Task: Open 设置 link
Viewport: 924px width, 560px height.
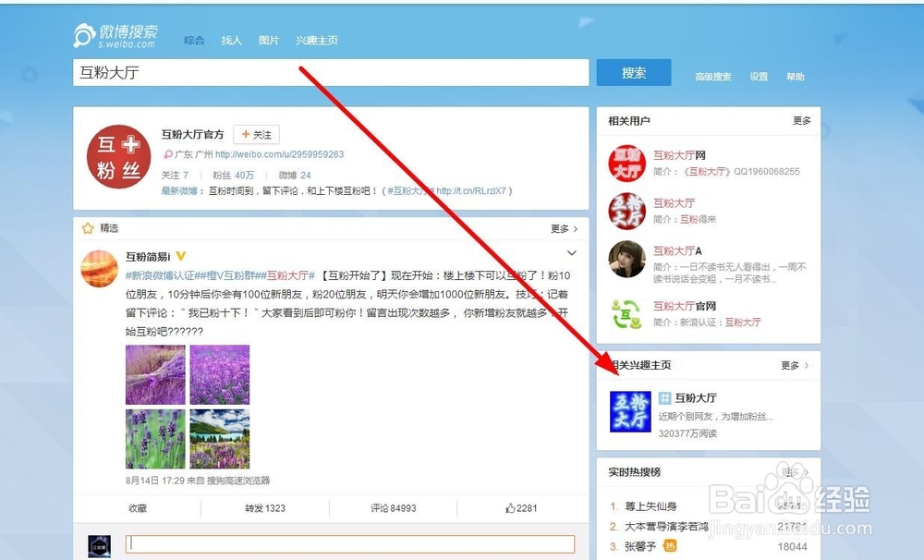Action: 759,77
